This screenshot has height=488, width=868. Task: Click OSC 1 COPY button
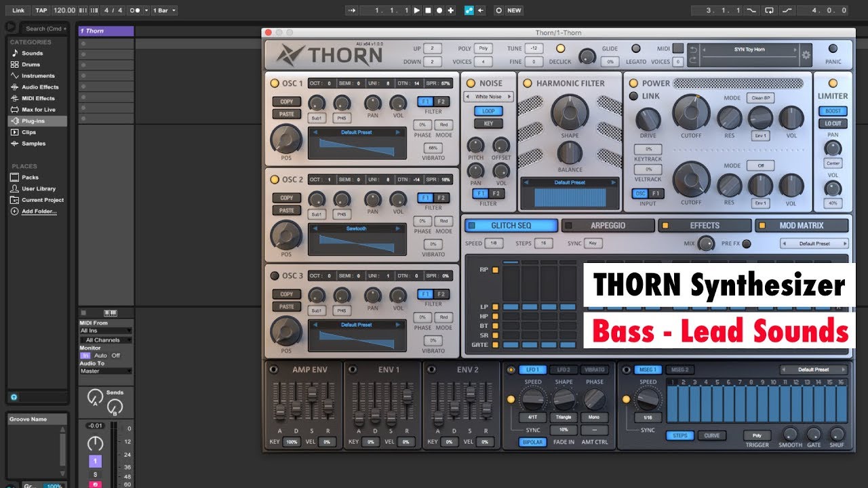tap(287, 102)
